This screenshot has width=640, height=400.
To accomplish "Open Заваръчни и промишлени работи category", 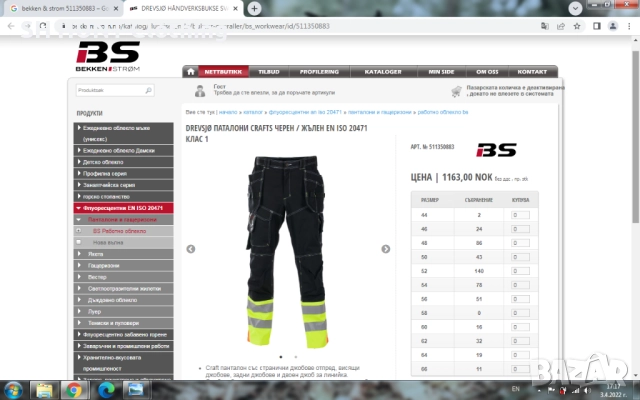I will (123, 346).
